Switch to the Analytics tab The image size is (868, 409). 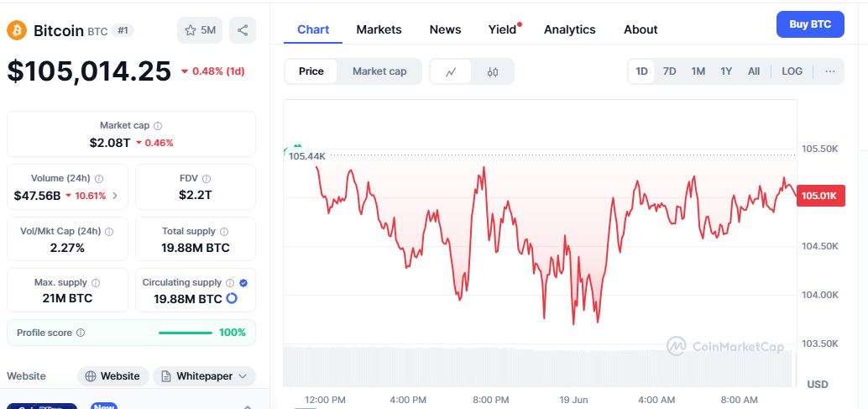click(x=569, y=29)
